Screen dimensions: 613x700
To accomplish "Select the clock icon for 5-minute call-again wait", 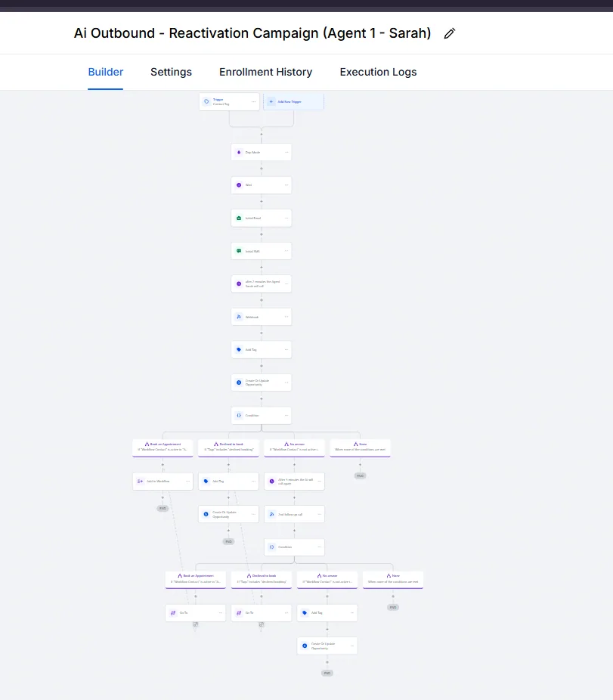I will point(272,482).
